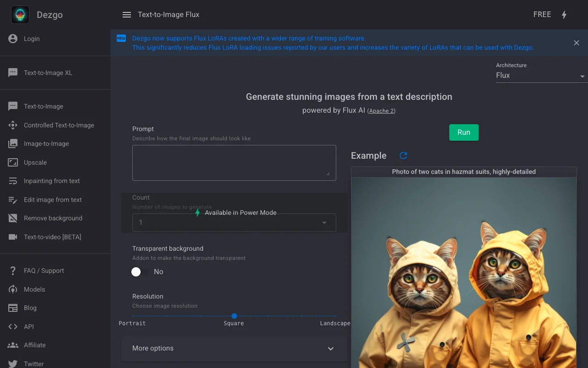
Task: Click into the Prompt text area
Action: point(234,163)
